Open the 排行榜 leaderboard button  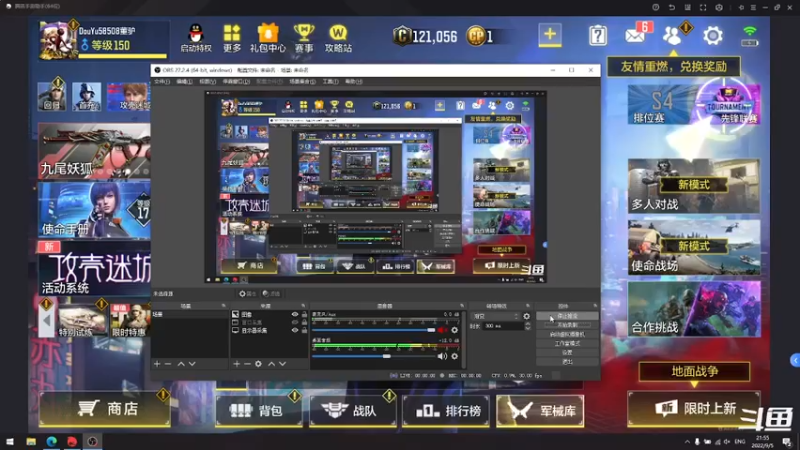pos(445,411)
